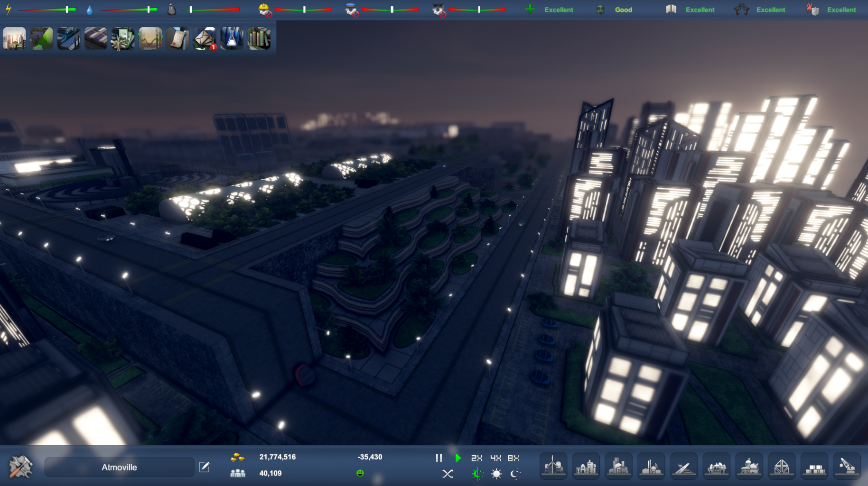
Task: Click the water drop supply icon
Action: (90, 9)
